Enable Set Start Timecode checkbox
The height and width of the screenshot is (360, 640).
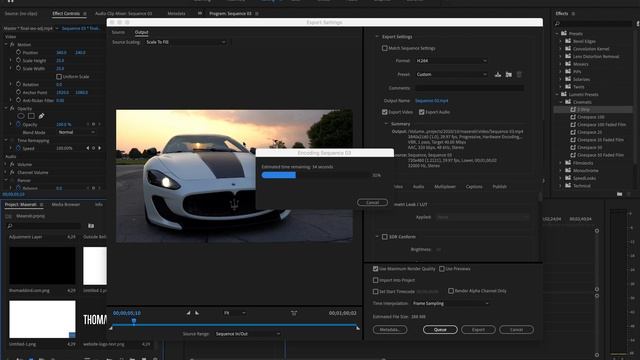tap(376, 291)
